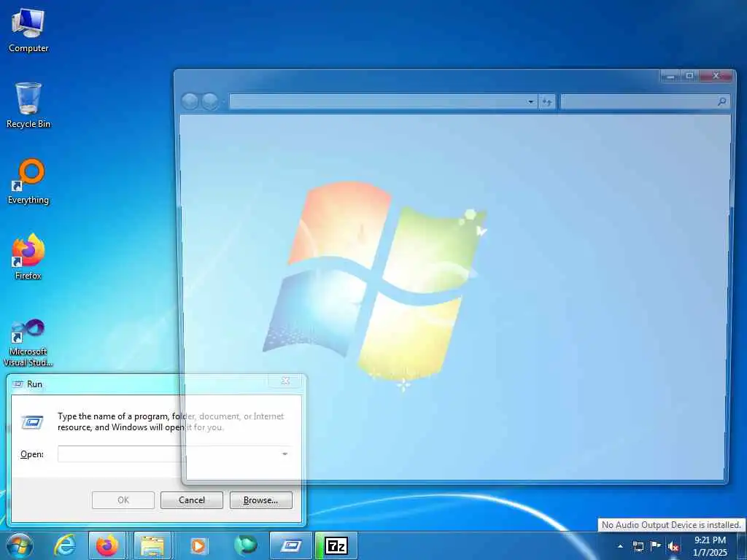Select the Microsoft Visual Studio desktop shortcut
The height and width of the screenshot is (560, 747).
pos(28,343)
